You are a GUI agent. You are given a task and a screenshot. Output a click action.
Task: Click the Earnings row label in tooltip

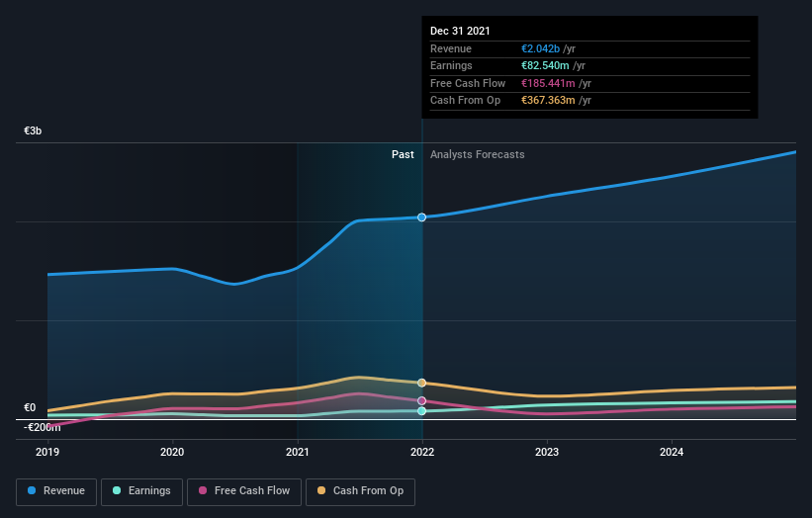[x=451, y=65]
